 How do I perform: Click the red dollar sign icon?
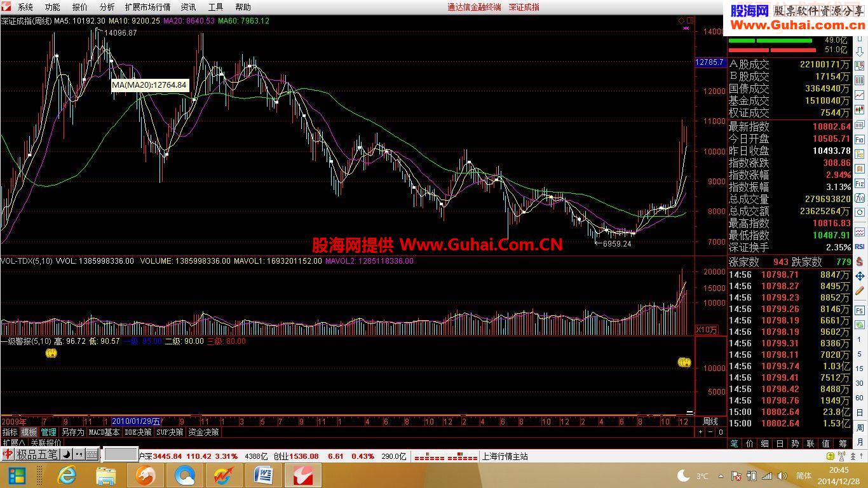860,262
